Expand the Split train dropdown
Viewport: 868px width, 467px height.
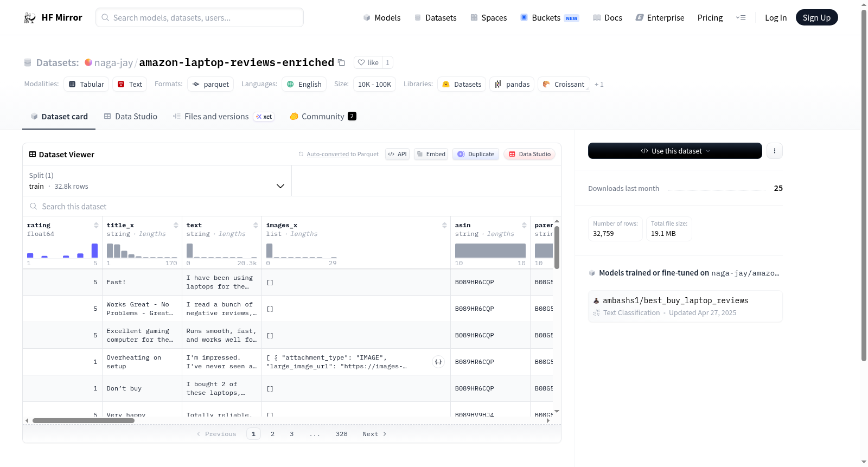tap(157, 181)
